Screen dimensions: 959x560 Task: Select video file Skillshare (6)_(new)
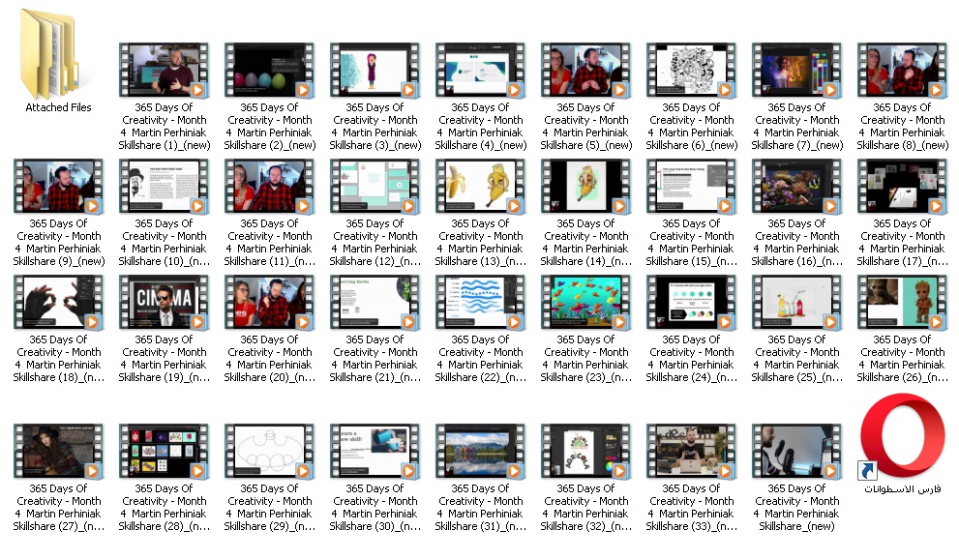692,71
